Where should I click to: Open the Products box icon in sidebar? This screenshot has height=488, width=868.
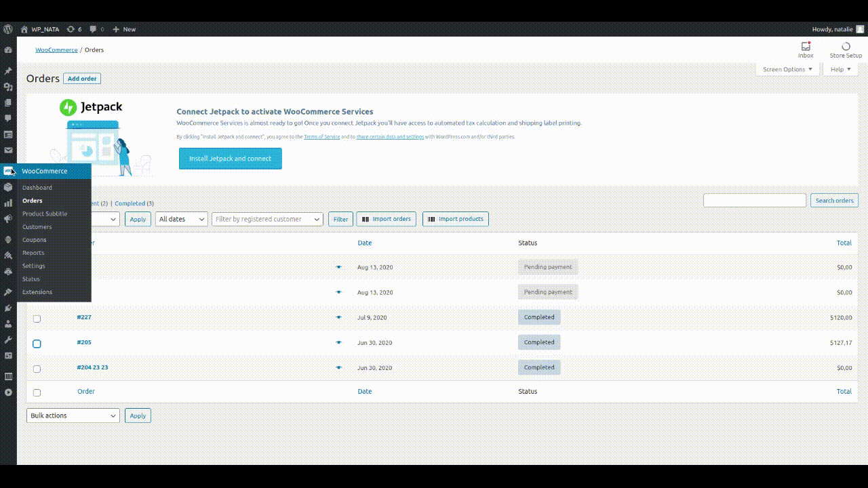[x=8, y=187]
